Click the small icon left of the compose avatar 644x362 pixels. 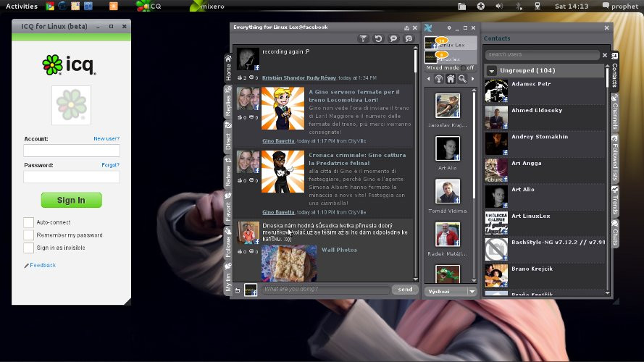click(x=238, y=290)
